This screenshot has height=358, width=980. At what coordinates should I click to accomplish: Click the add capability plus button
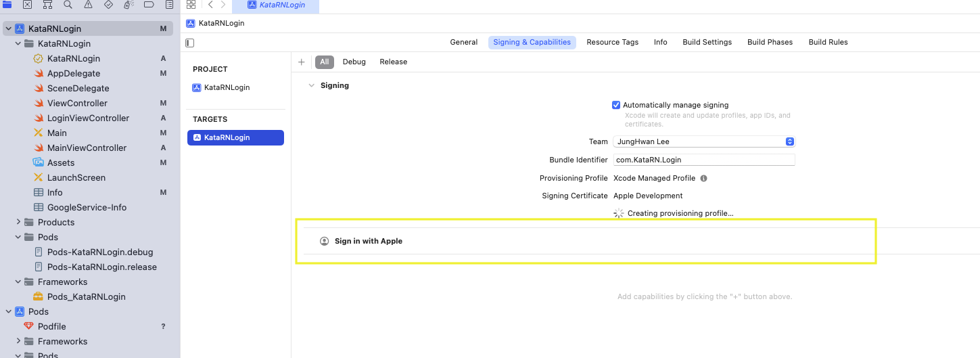(x=302, y=62)
